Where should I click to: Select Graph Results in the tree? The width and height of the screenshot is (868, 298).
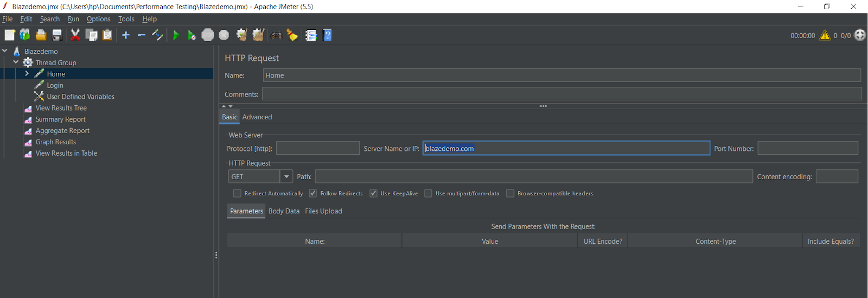click(55, 142)
